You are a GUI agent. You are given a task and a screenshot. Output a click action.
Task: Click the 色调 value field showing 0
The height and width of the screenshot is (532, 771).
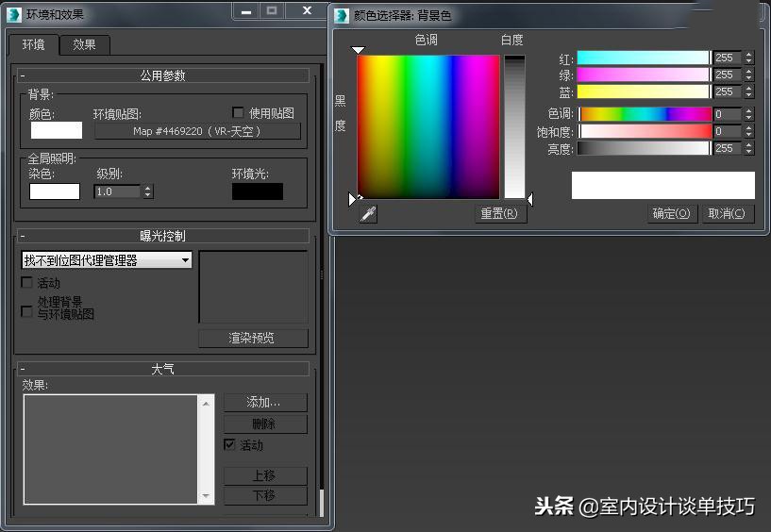tap(728, 114)
